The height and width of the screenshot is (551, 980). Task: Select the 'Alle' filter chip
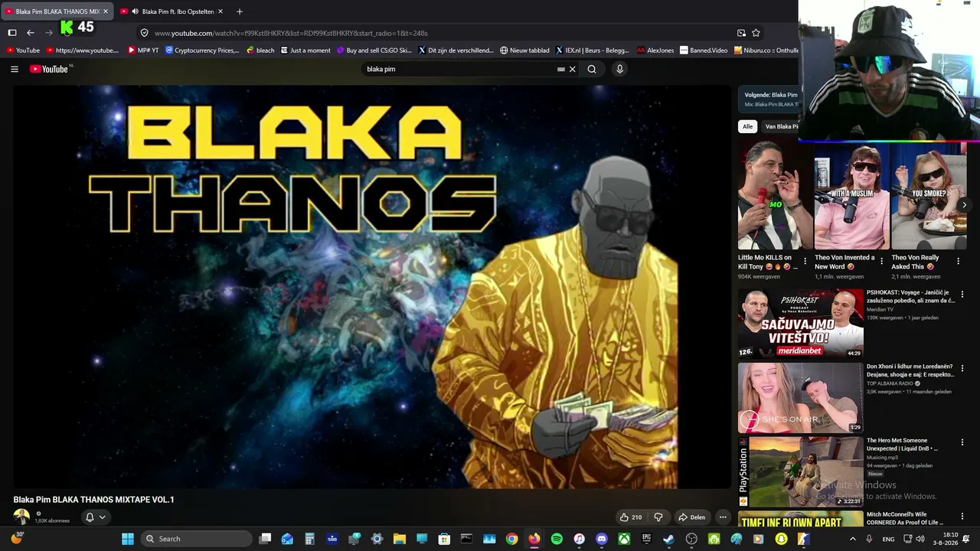point(747,126)
